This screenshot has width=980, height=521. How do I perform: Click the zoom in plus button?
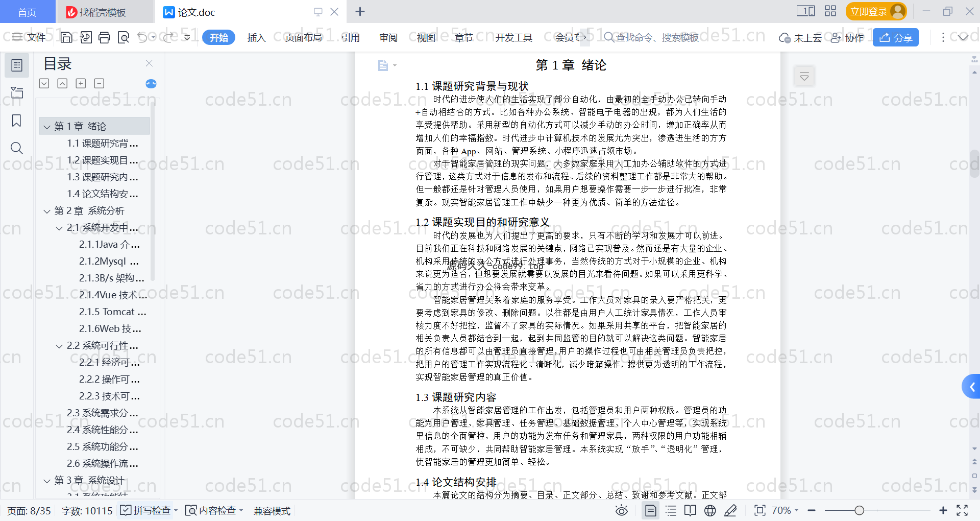point(943,510)
